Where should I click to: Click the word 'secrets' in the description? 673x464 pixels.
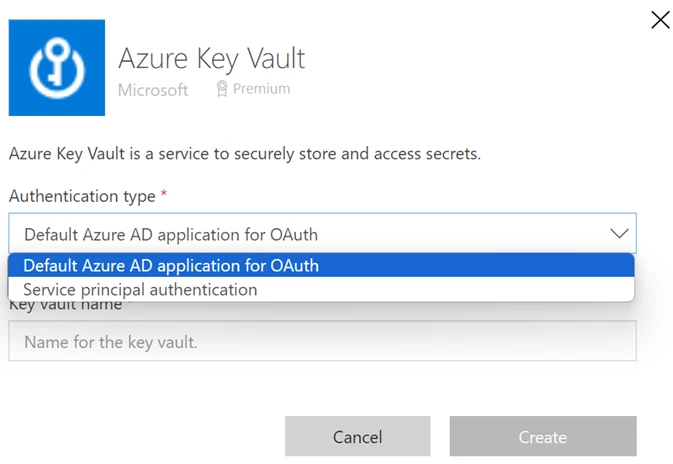pyautogui.click(x=453, y=154)
